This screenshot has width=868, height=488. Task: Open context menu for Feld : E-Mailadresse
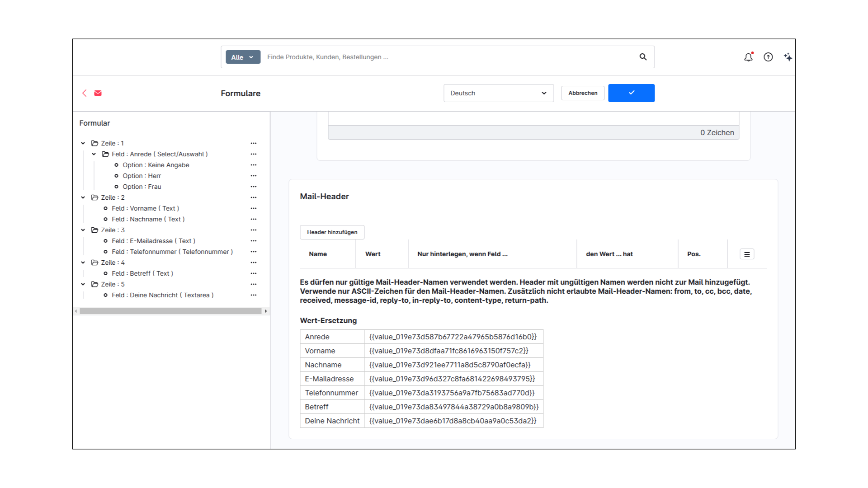pyautogui.click(x=254, y=241)
